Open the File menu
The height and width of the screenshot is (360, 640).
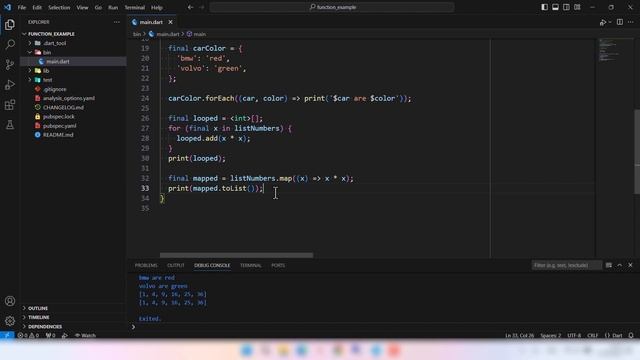click(22, 7)
